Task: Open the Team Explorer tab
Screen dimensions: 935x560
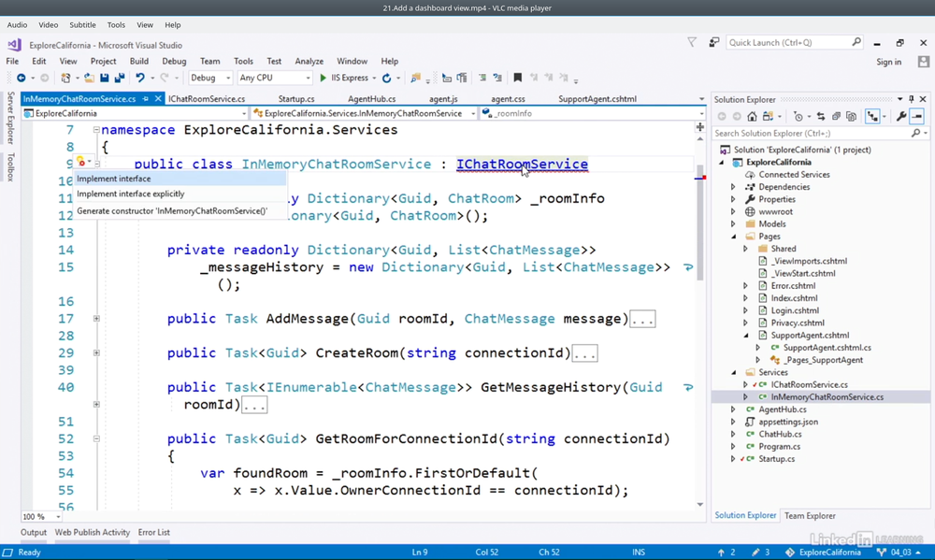Action: 810,516
